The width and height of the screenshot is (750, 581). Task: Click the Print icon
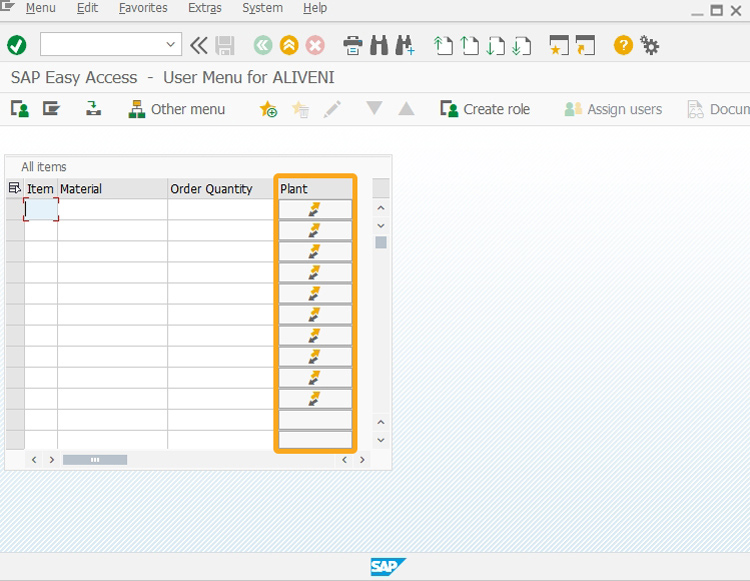point(353,46)
